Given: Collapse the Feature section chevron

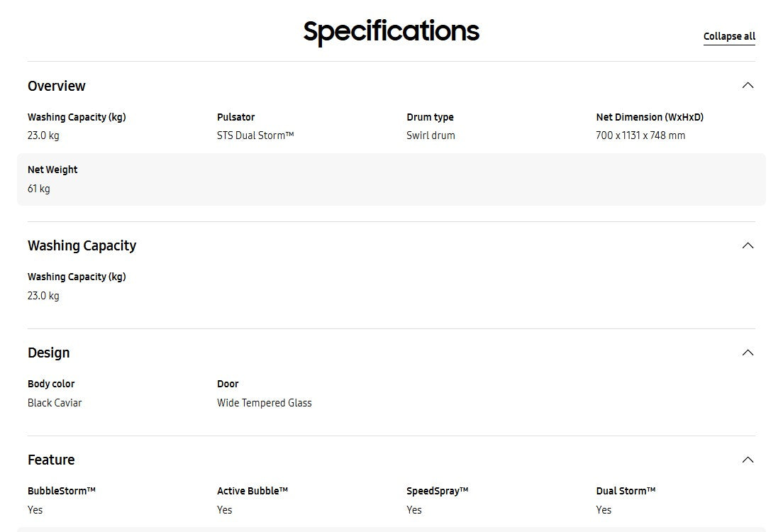Looking at the screenshot, I should 748,460.
